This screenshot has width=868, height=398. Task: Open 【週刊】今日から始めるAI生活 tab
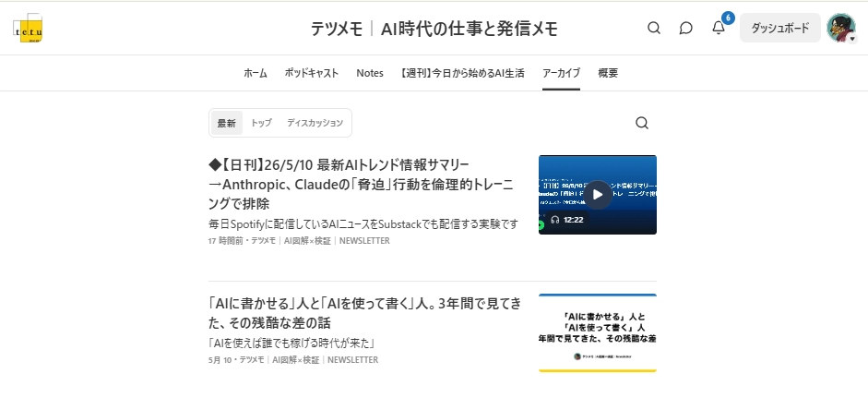coord(462,73)
